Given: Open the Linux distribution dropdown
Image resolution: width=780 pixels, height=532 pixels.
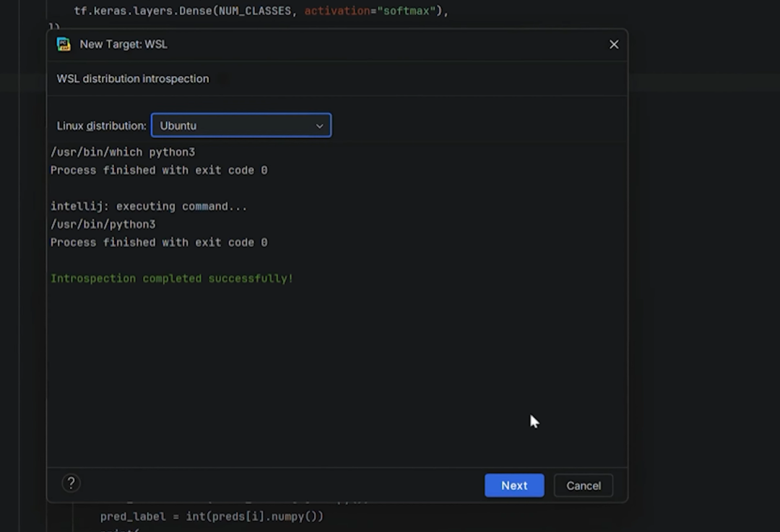Looking at the screenshot, I should (241, 126).
